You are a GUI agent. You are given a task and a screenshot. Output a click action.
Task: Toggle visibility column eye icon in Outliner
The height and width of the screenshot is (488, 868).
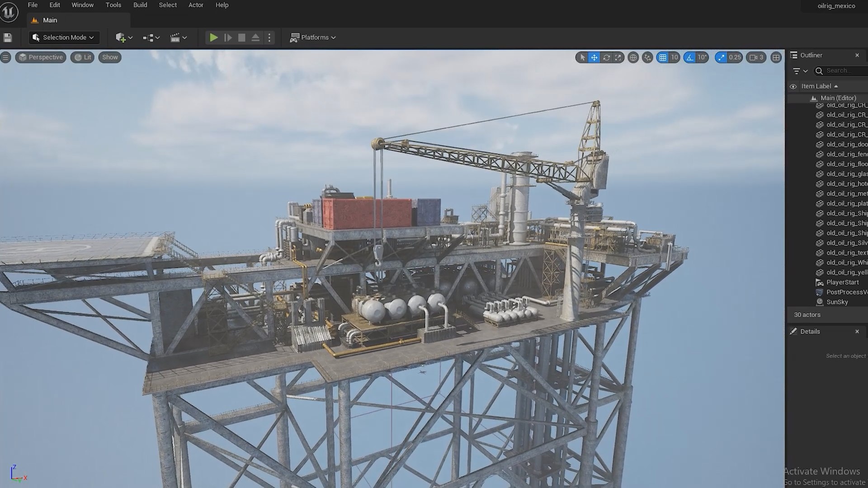pyautogui.click(x=793, y=86)
